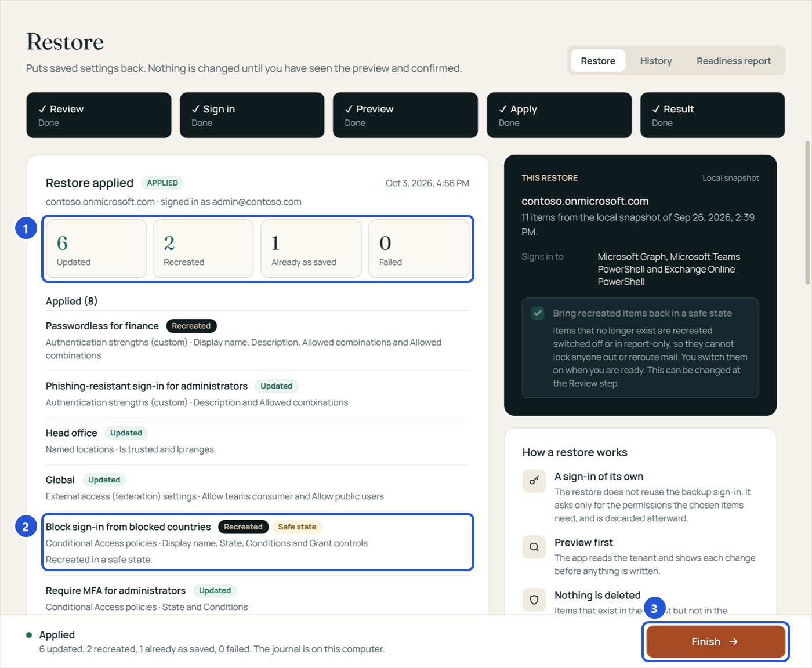The height and width of the screenshot is (668, 812).
Task: Click the Applied status in bottom bar
Action: pyautogui.click(x=57, y=635)
